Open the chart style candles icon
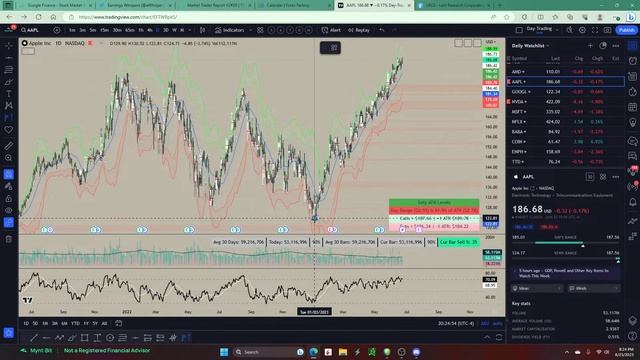The image size is (640, 360). [202, 30]
